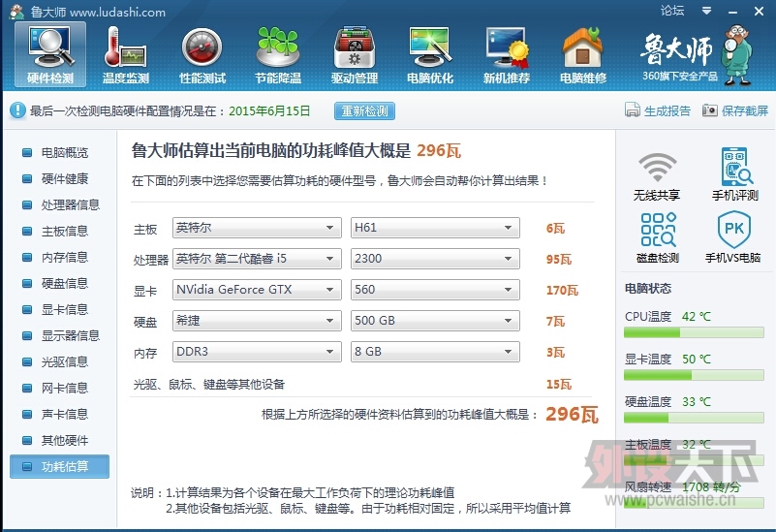This screenshot has height=532, width=776.
Task: Click the 15瓦 other devices power value
Action: tap(559, 384)
